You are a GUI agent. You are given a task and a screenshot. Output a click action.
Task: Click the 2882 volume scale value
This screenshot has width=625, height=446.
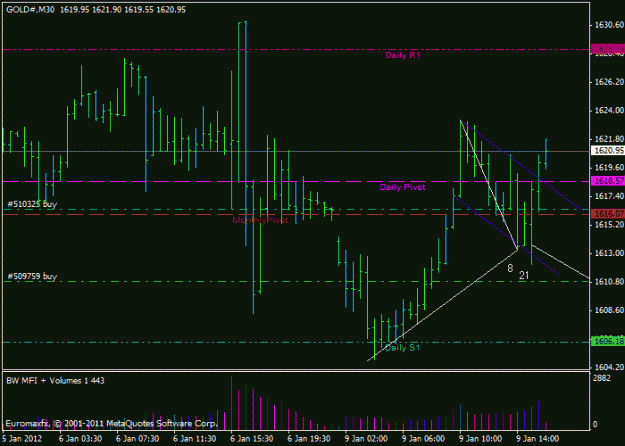(x=601, y=378)
